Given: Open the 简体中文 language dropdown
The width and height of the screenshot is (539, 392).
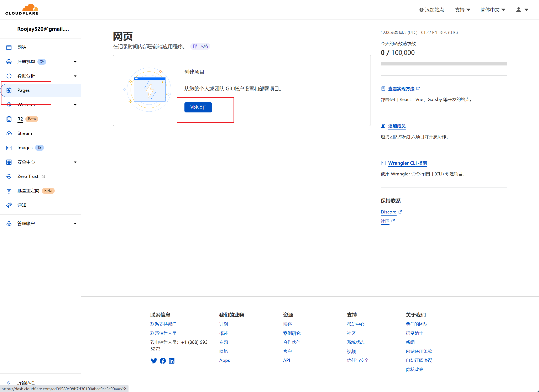Looking at the screenshot, I should (492, 10).
